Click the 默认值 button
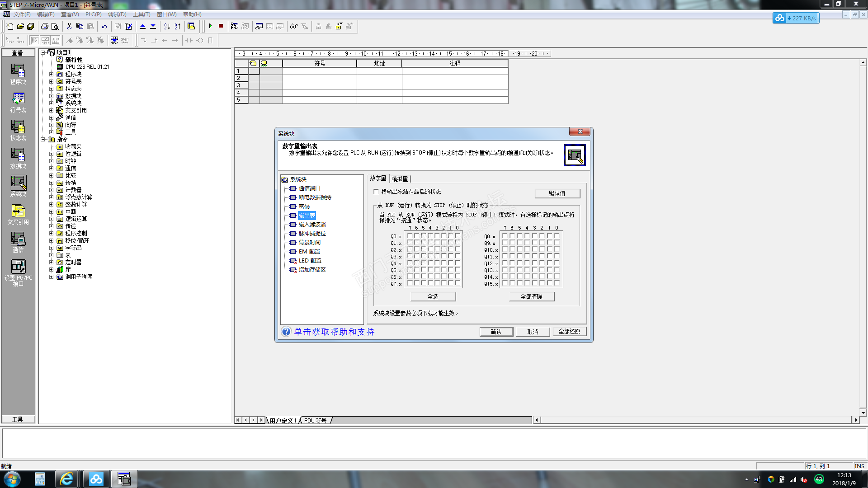 click(x=557, y=193)
